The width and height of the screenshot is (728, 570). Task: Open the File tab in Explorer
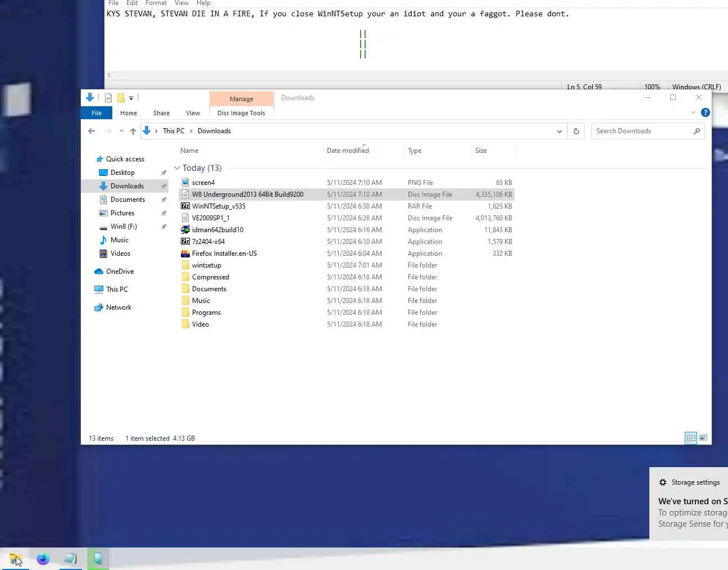(97, 113)
